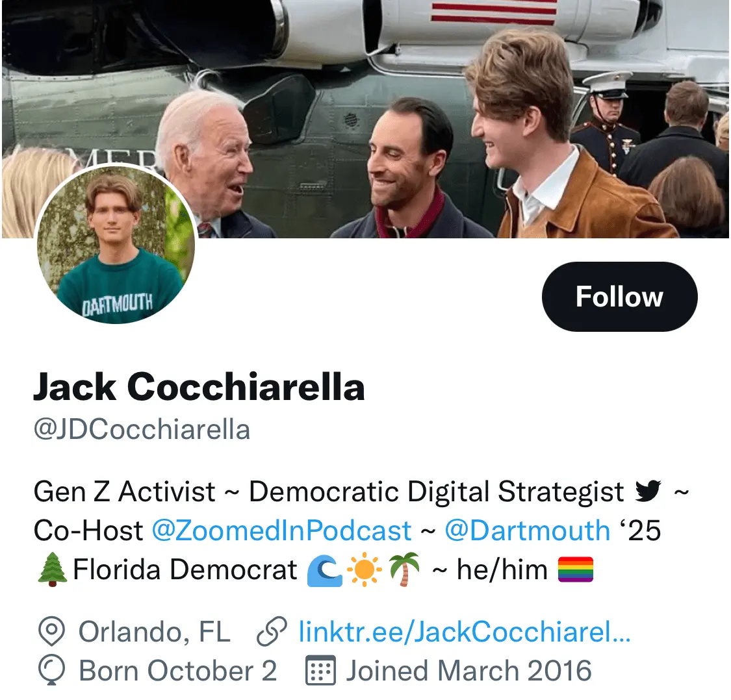Open the @Dartmouth mention link
The image size is (731, 700).
(528, 531)
